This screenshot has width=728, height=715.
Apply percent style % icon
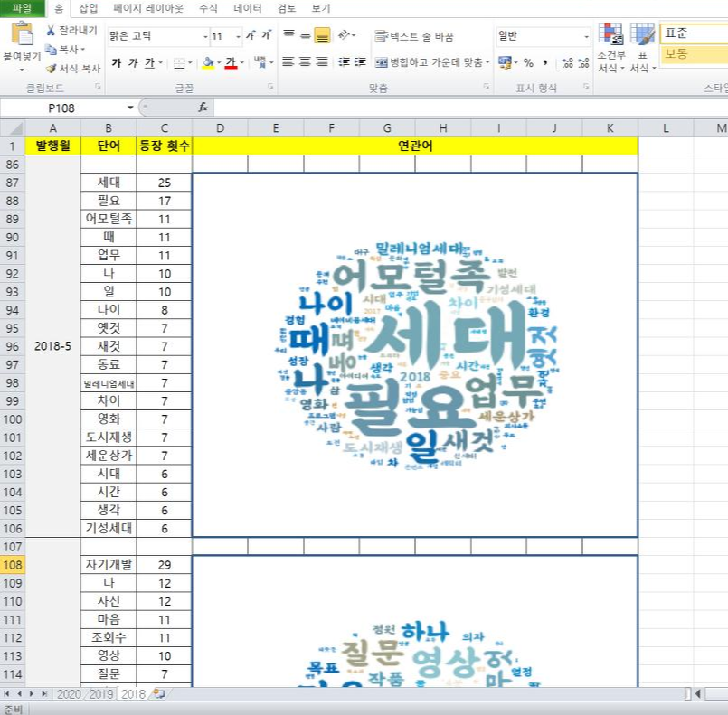[x=528, y=62]
